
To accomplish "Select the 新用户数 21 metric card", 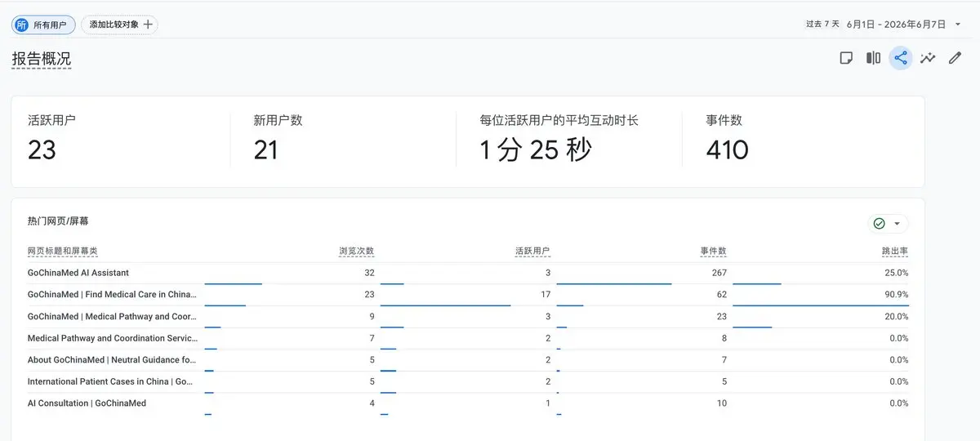I will point(343,141).
